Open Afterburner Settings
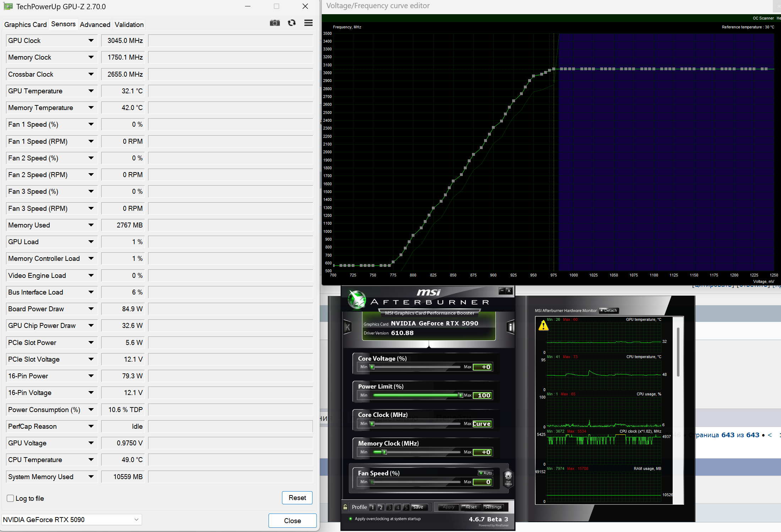 point(493,507)
